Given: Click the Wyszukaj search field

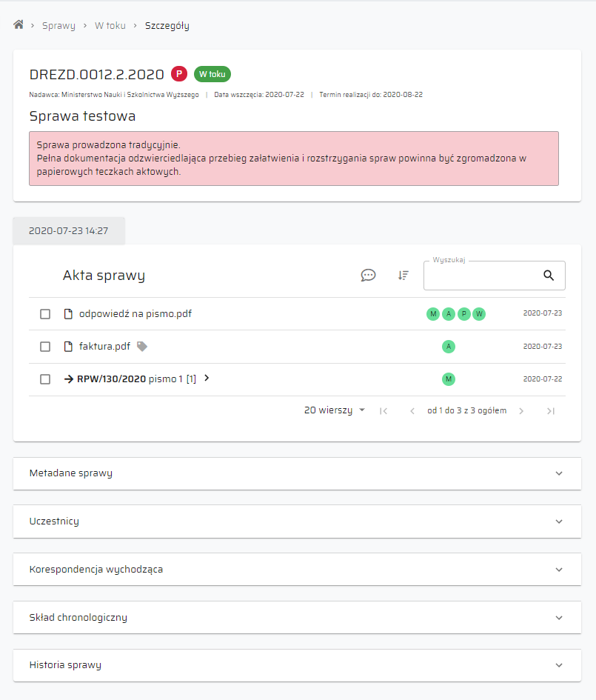Looking at the screenshot, I should pos(481,276).
